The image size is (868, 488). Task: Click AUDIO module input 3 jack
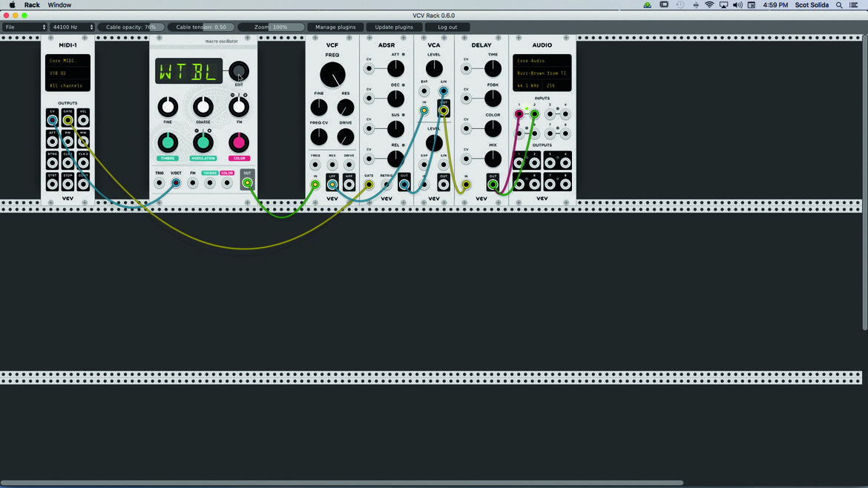point(550,114)
